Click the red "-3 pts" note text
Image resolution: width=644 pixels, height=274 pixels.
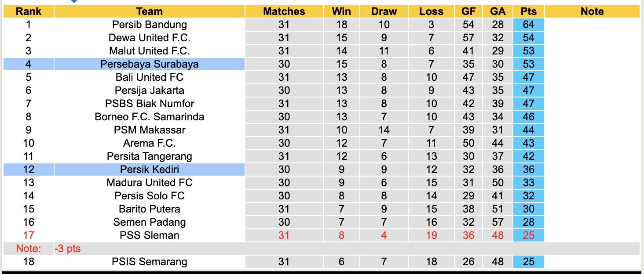click(68, 249)
